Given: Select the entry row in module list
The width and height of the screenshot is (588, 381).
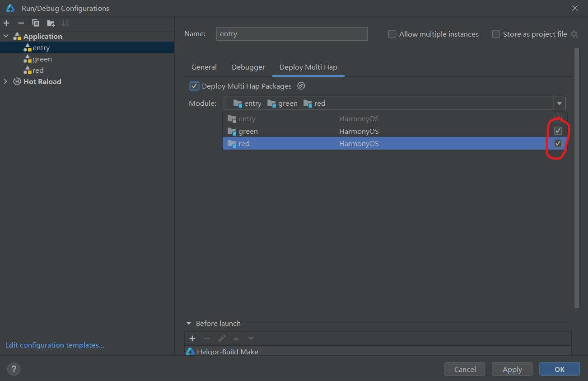Looking at the screenshot, I should pyautogui.click(x=395, y=118).
